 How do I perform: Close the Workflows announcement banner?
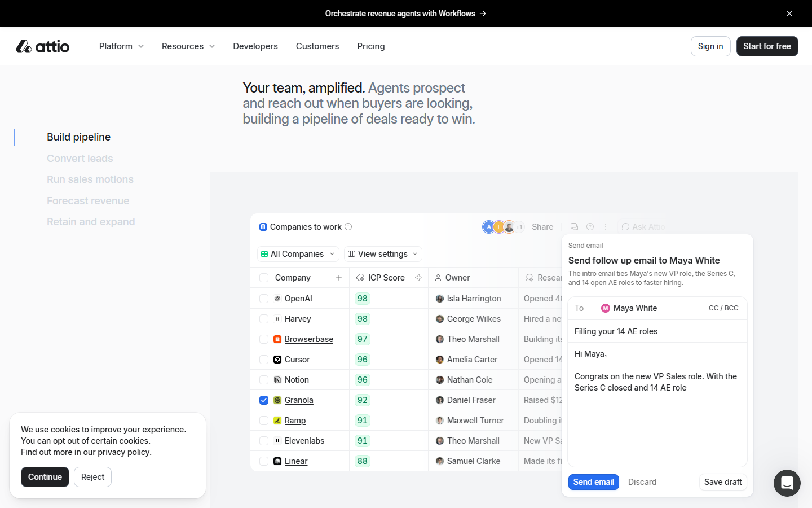pyautogui.click(x=789, y=14)
